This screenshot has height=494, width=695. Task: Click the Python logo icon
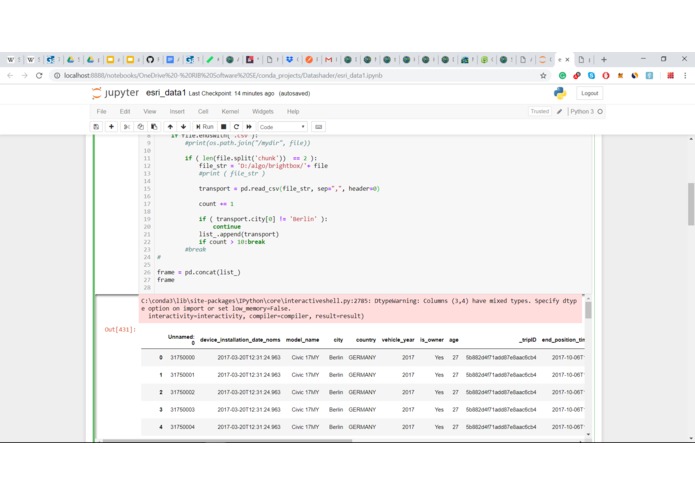coord(560,93)
